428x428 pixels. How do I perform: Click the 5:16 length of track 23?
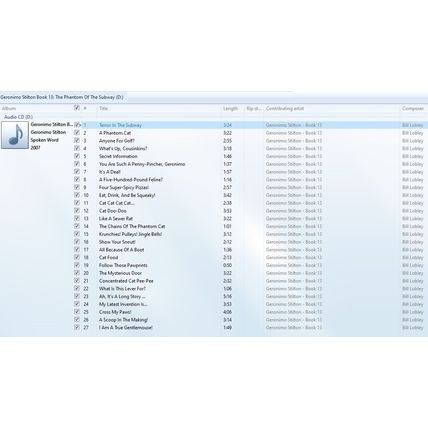point(227,296)
